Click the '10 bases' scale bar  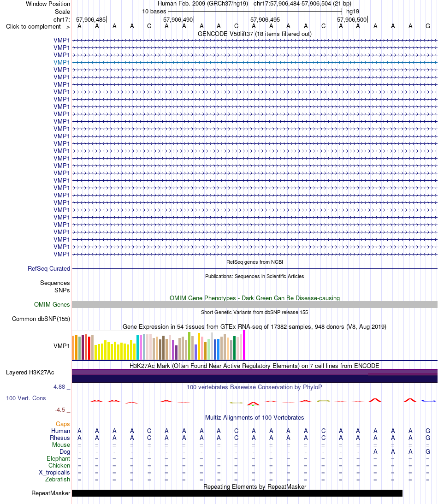255,12
